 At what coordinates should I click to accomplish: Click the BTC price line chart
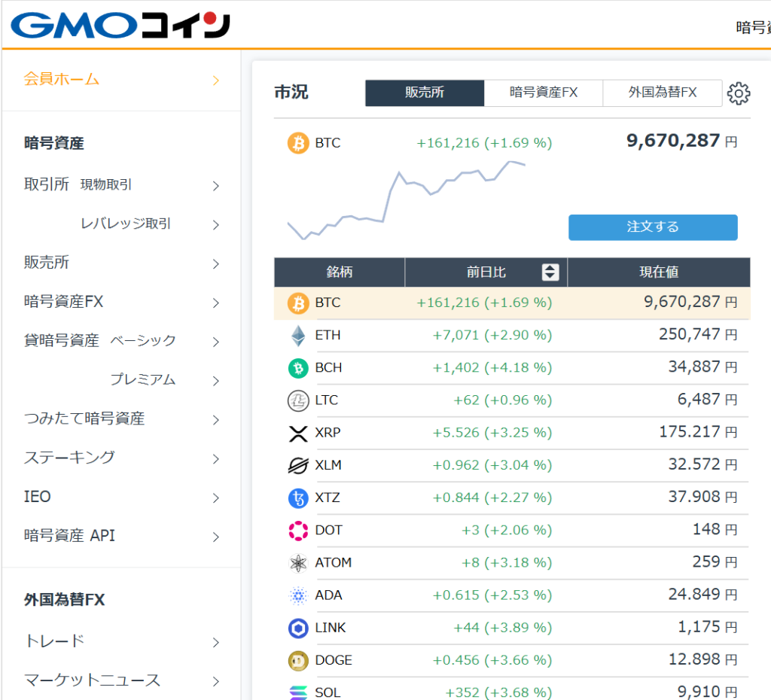tap(406, 200)
